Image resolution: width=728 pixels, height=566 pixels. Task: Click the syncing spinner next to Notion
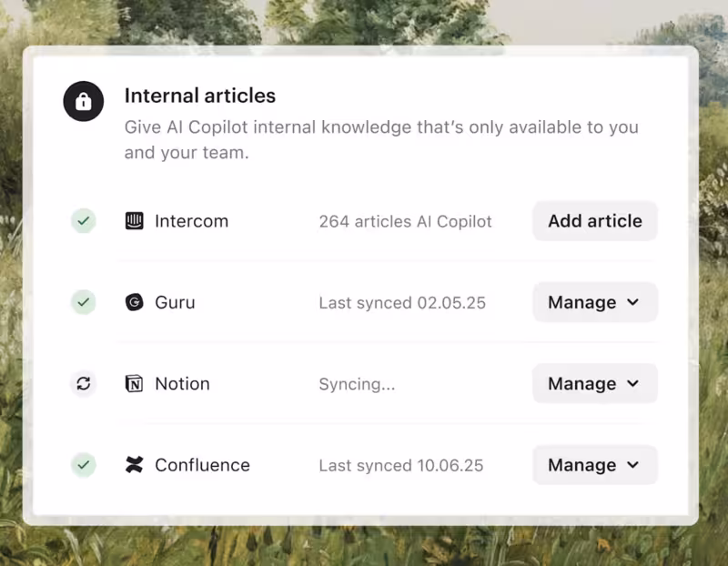click(x=83, y=383)
